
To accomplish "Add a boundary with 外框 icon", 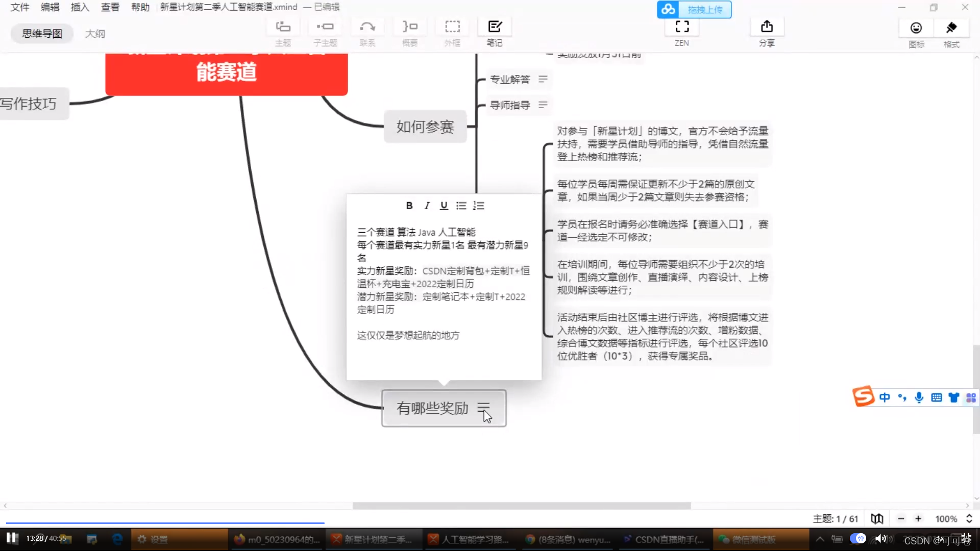I will pos(452,27).
